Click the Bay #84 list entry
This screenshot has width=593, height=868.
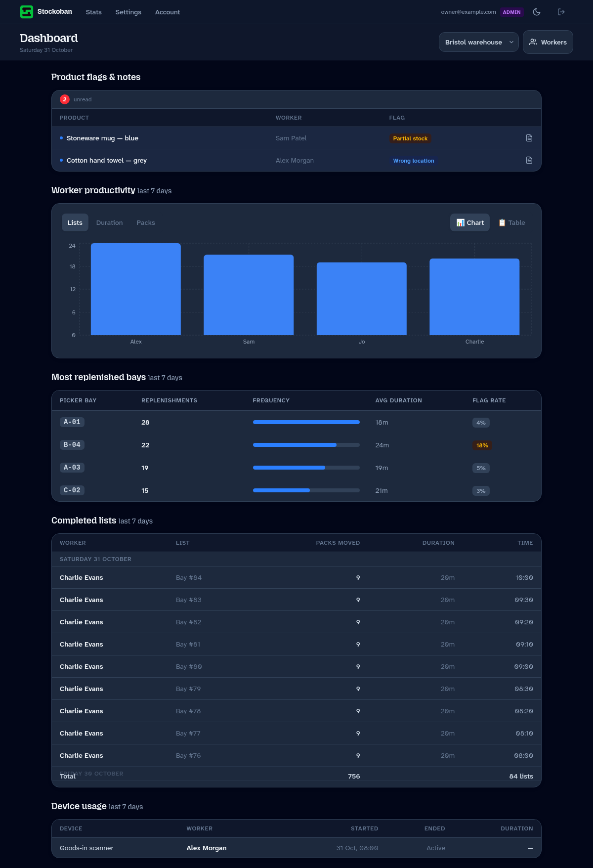(x=189, y=577)
